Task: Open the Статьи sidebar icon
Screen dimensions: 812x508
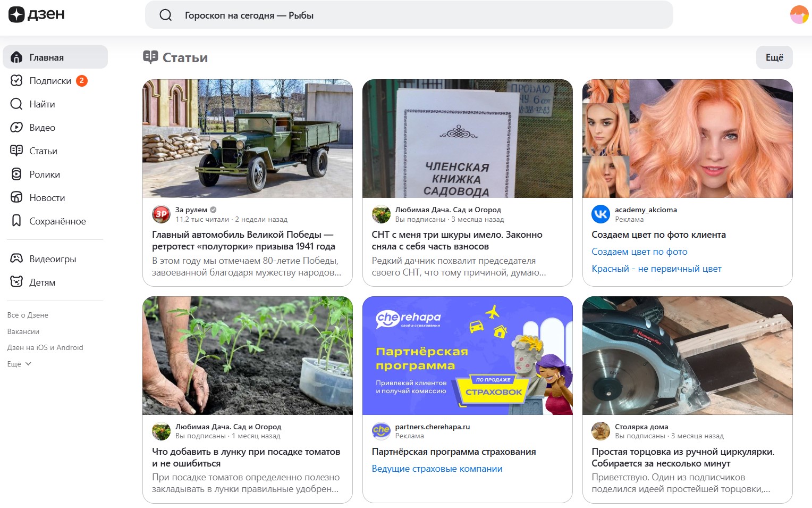Action: coord(16,151)
